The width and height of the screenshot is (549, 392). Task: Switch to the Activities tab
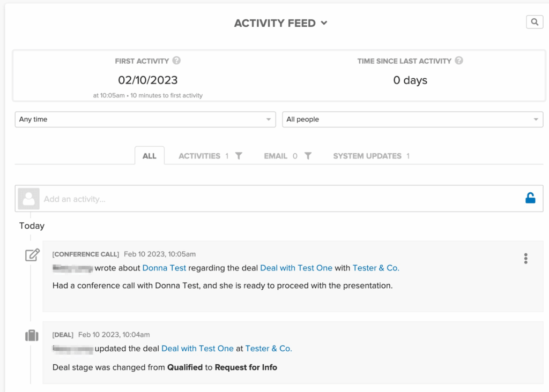tap(201, 156)
